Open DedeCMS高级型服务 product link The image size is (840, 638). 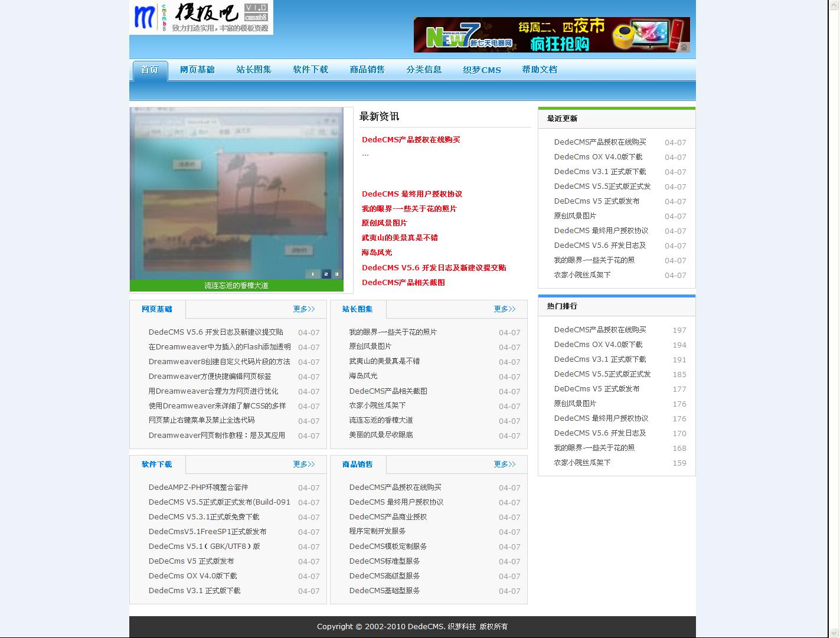[x=384, y=576]
